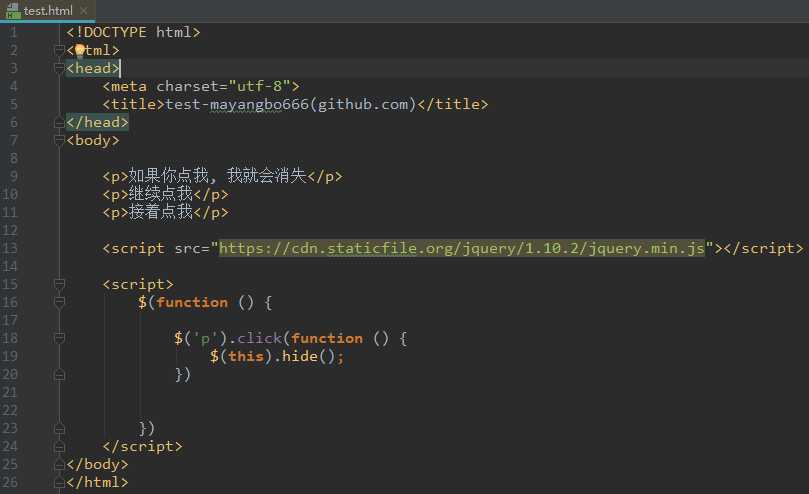The image size is (809, 494).
Task: Fold the click handler function on line 18
Action: (x=59, y=338)
